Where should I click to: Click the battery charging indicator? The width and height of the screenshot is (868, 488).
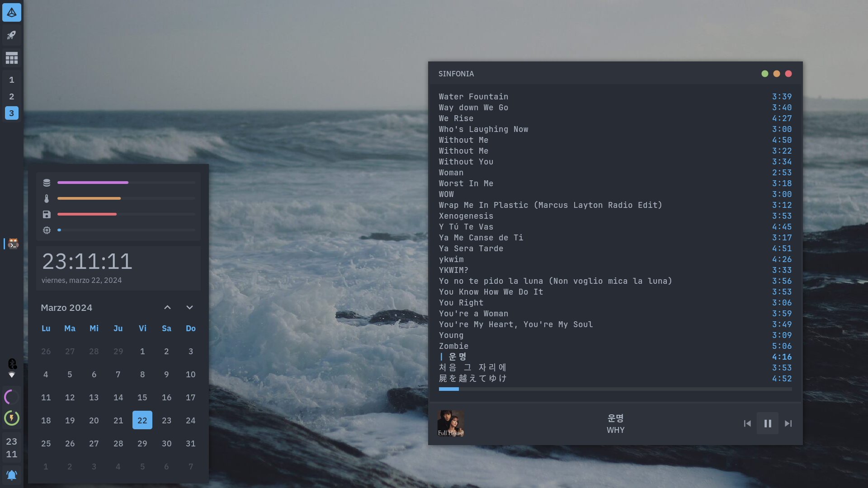(12, 418)
